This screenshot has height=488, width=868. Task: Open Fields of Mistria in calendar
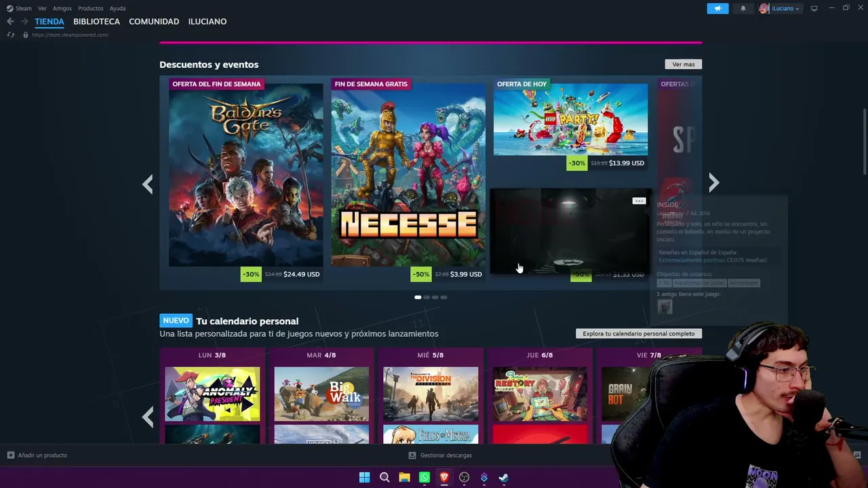point(431,434)
